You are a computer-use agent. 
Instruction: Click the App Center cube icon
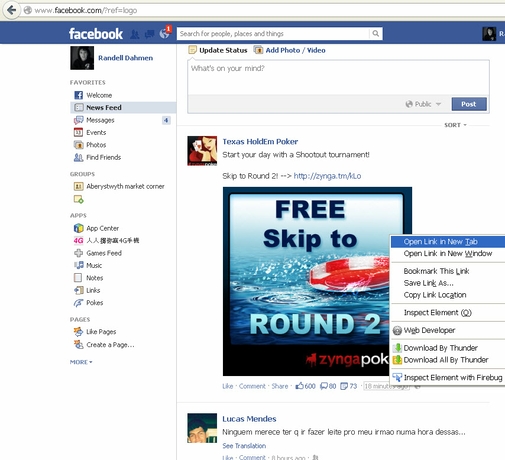(x=78, y=228)
